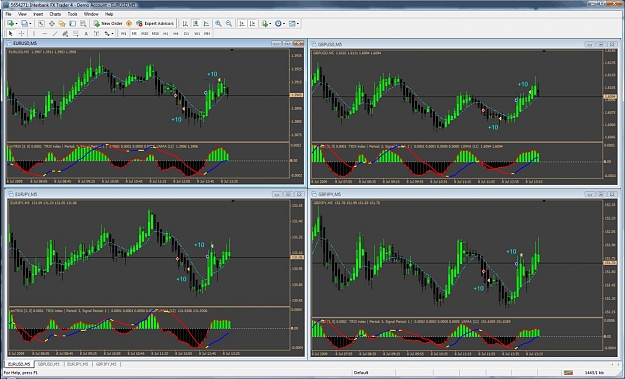Click the chart shift triangle in EURUSD chart
Viewport: 625px width, 379px height.
232,50
